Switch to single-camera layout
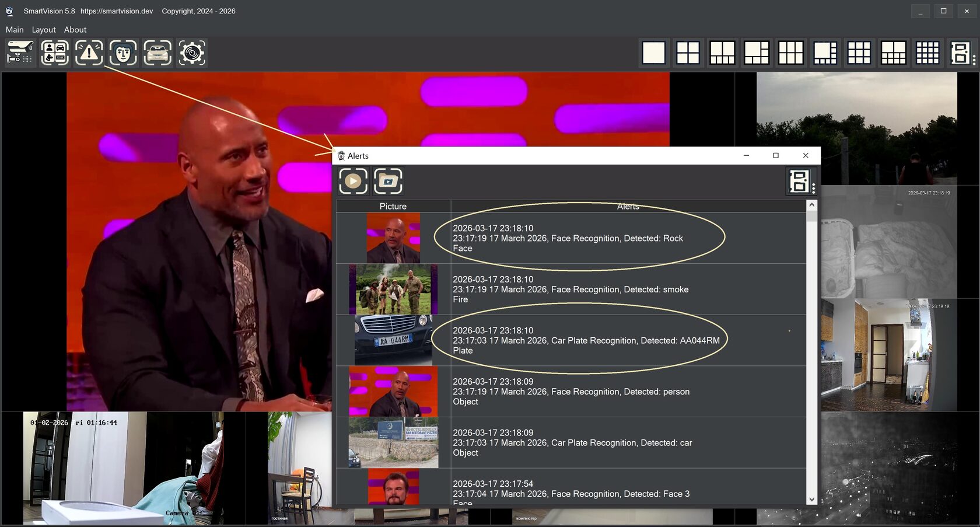 pos(654,53)
